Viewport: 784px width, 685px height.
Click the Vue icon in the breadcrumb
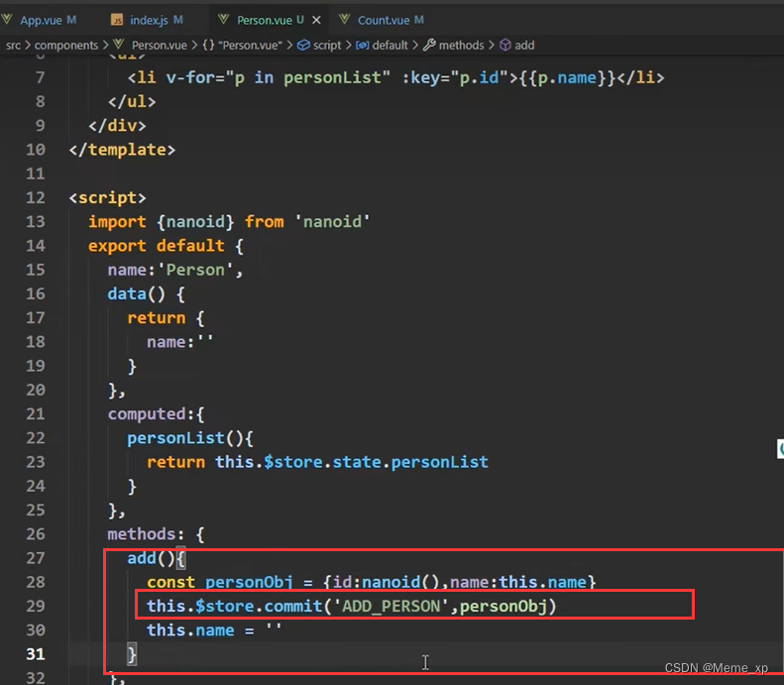[119, 45]
